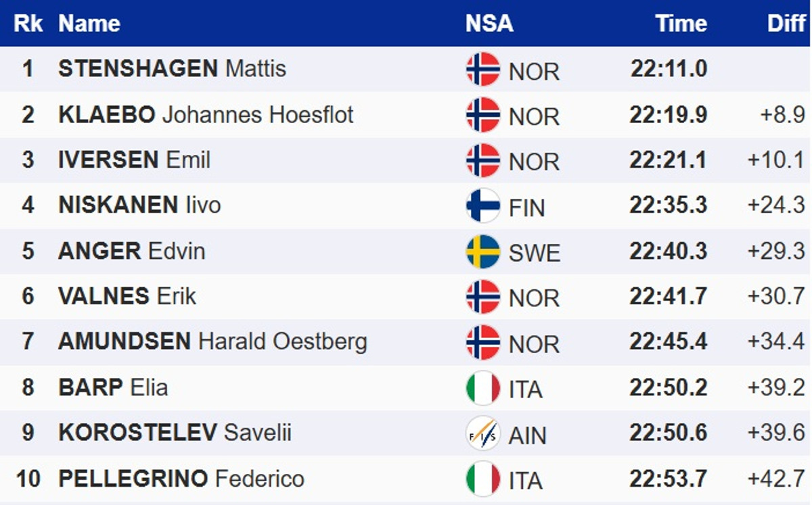Click Norway flag in Amundsen row
Image resolution: width=812 pixels, height=505 pixels.
click(x=483, y=342)
